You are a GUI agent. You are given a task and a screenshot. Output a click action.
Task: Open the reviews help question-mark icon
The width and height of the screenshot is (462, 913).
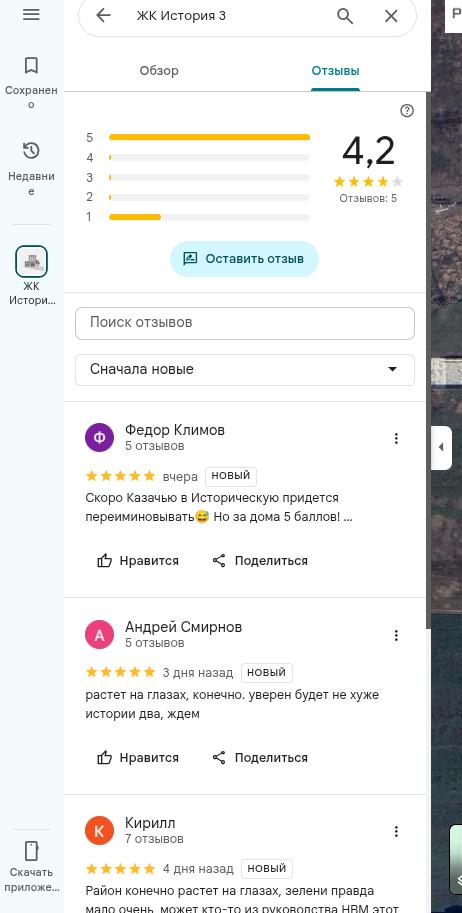click(407, 111)
